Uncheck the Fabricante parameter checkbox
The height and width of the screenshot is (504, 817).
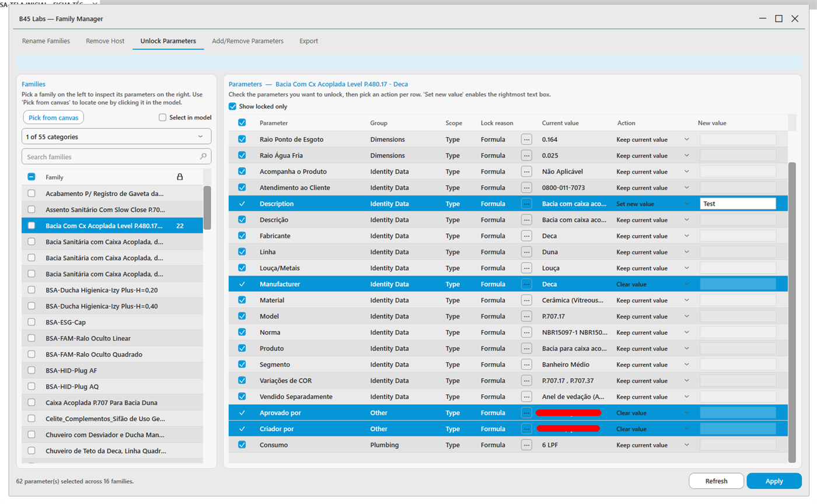[x=242, y=236]
